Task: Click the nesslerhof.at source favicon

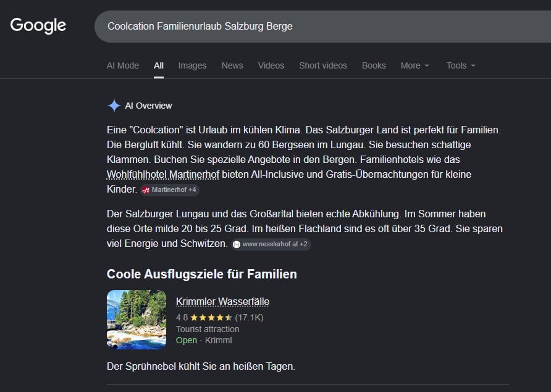Action: point(237,244)
